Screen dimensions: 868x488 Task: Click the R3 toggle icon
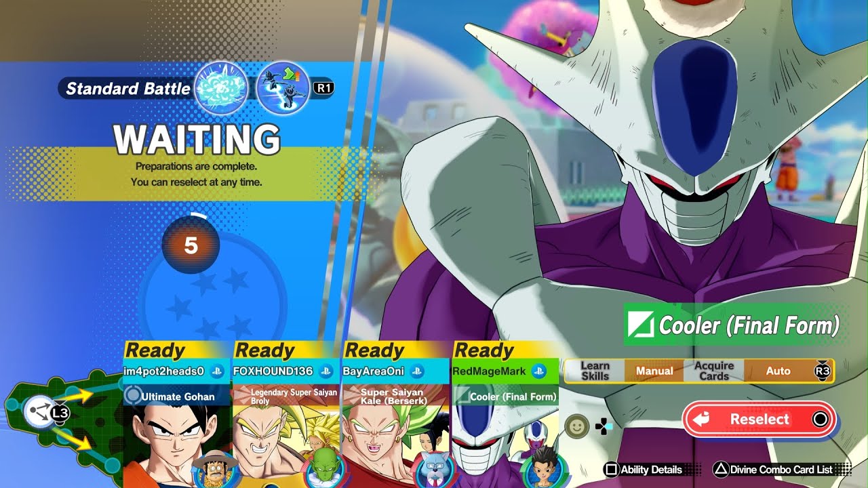(x=822, y=371)
